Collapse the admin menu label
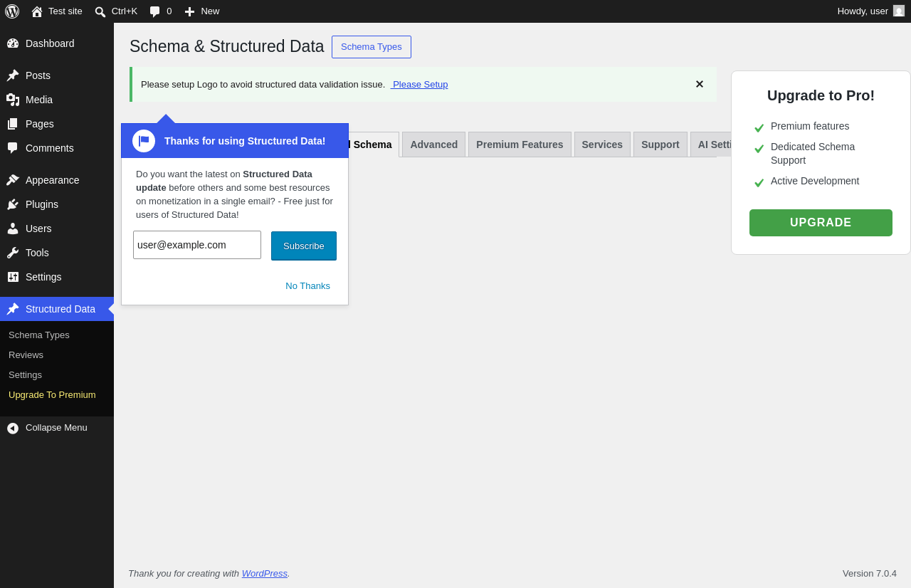 (56, 428)
